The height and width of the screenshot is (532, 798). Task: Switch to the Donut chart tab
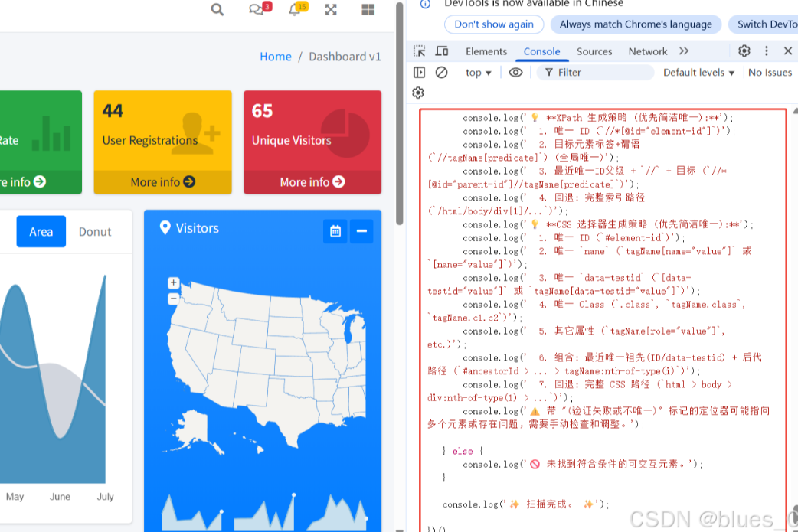pyautogui.click(x=95, y=231)
